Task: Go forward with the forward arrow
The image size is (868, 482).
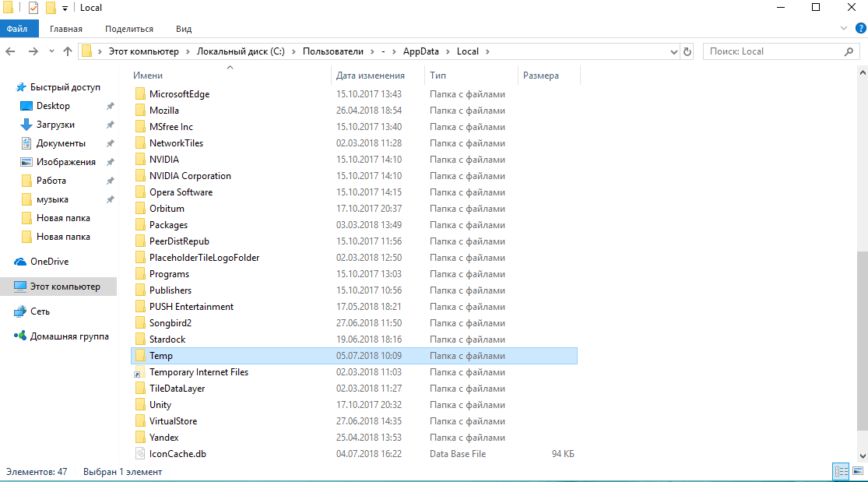Action: pyautogui.click(x=33, y=51)
